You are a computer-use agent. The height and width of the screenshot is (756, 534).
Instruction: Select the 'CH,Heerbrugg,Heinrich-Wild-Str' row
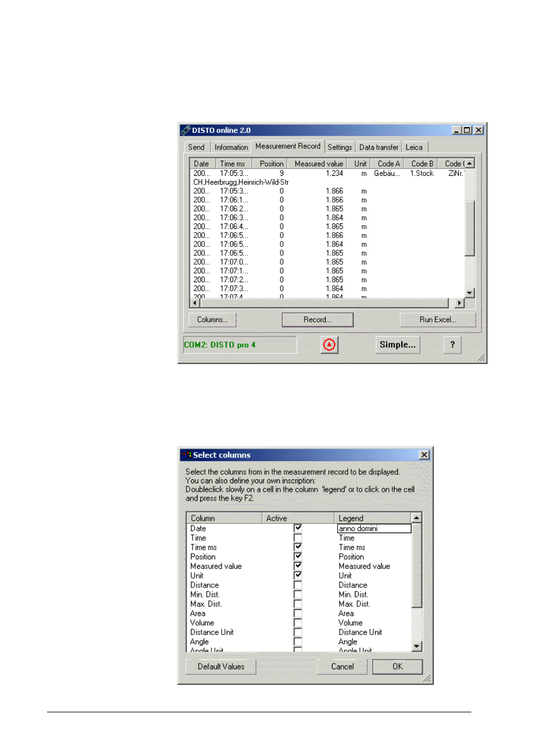241,182
